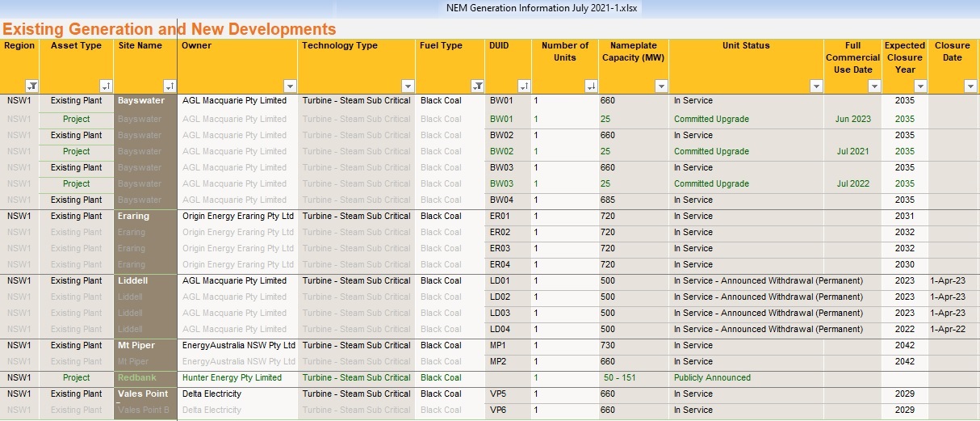
Task: Select DUID cell 'ER03'
Action: pyautogui.click(x=509, y=248)
